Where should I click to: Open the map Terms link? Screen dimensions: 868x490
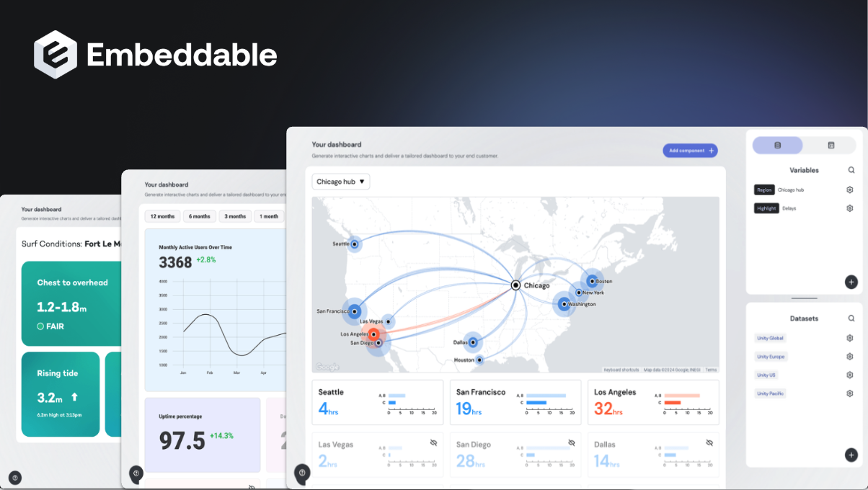point(711,370)
